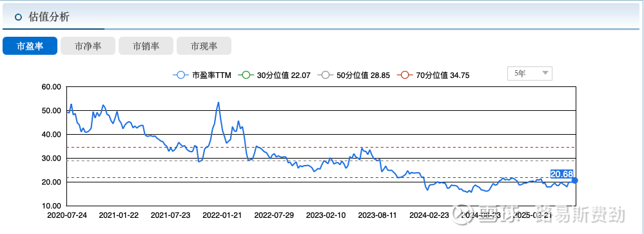The height and width of the screenshot is (234, 644).
Task: Click the 2024-02-23 date label
Action: (429, 215)
